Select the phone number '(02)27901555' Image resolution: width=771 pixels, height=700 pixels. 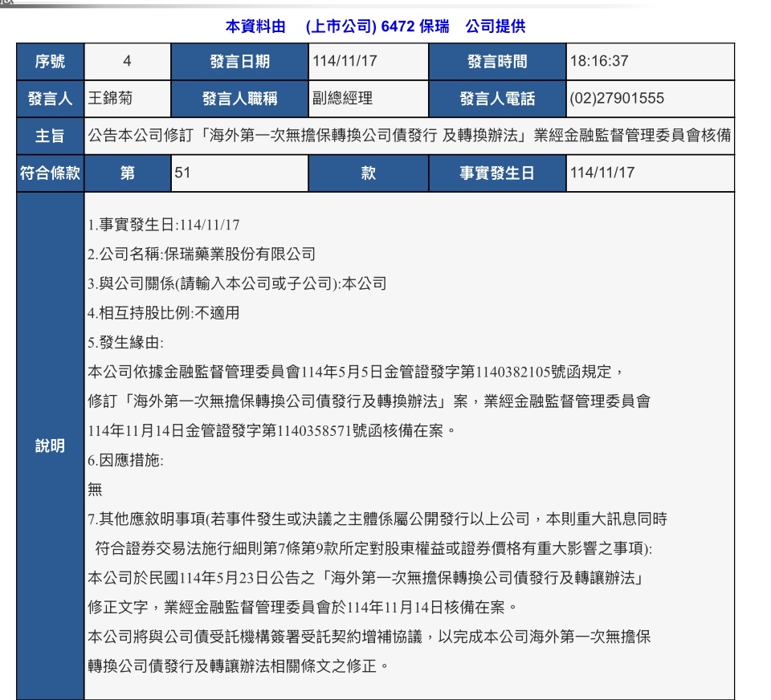617,98
